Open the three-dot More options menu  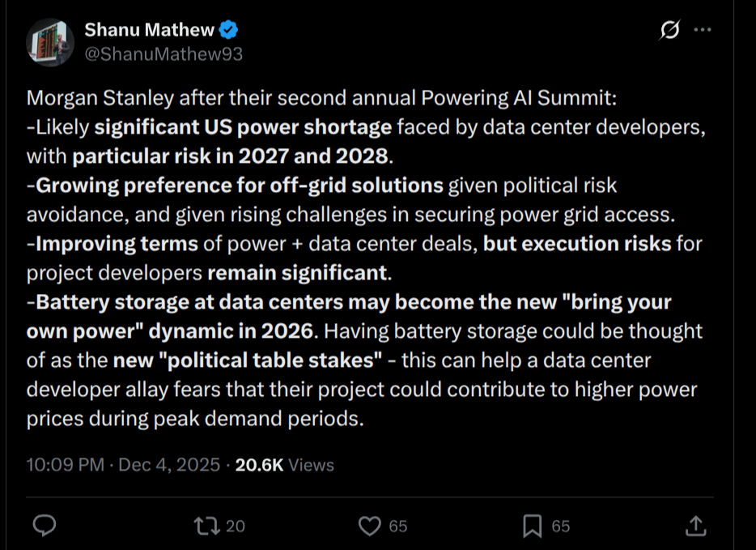(x=703, y=31)
